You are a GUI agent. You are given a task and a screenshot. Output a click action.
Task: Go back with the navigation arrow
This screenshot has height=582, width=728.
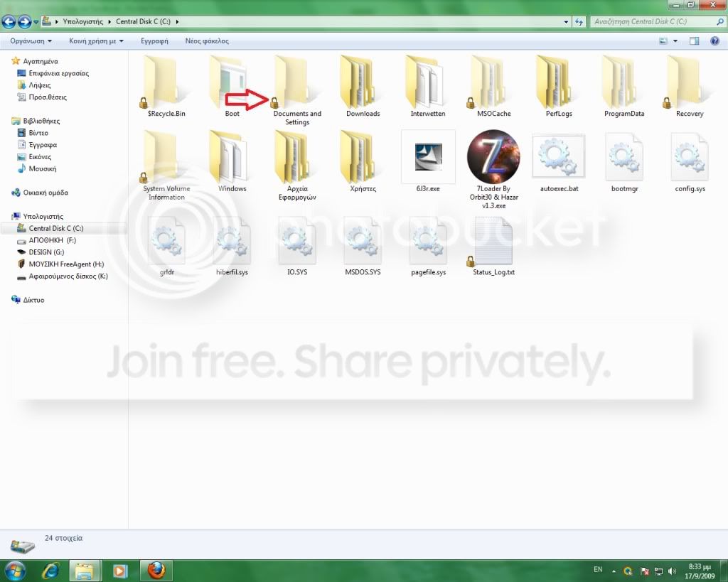[9, 21]
